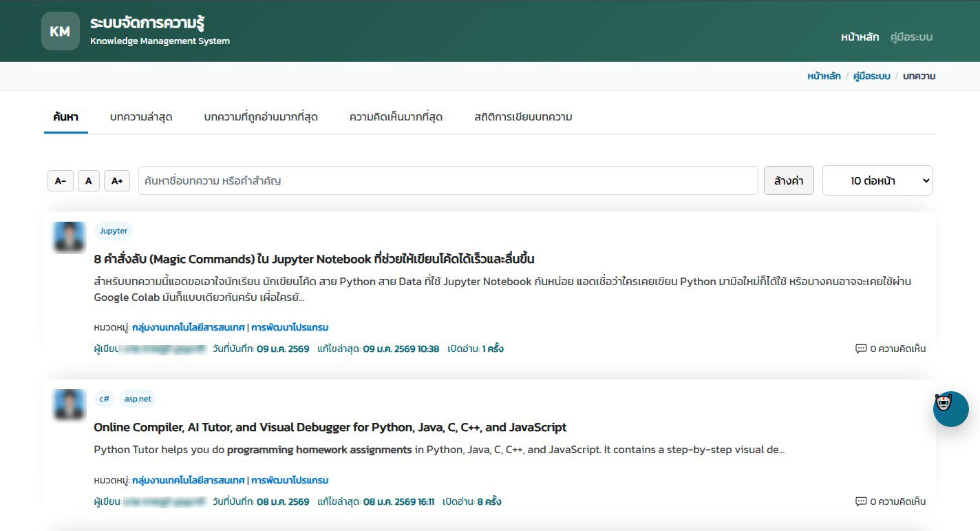Click the comment icon on Online Compiler article
980x531 pixels.
pos(860,501)
